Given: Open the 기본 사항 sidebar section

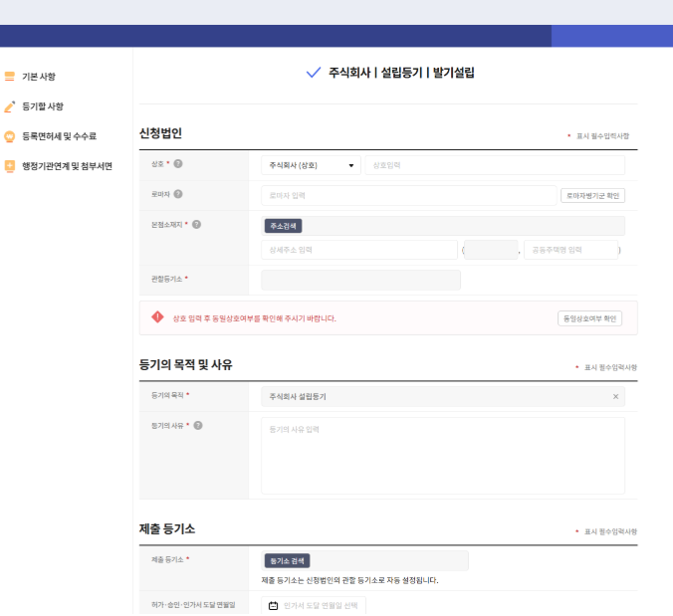Looking at the screenshot, I should [38, 77].
